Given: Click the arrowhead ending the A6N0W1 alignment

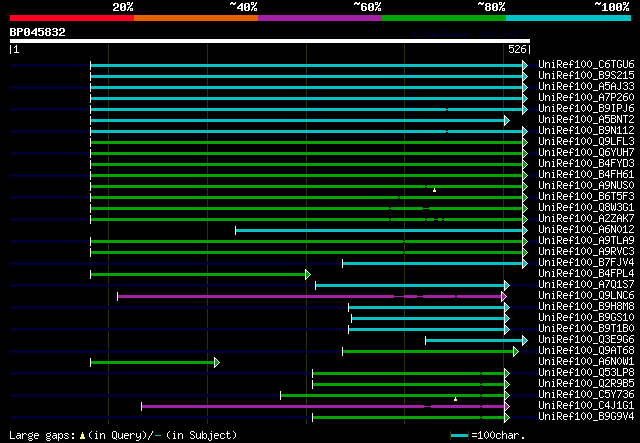Looking at the screenshot, I should pos(217,363).
